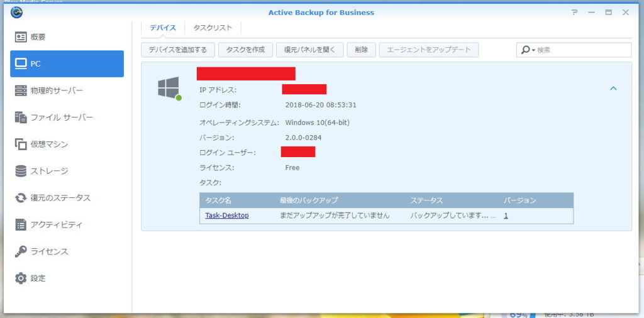The width and height of the screenshot is (644, 318).
Task: Click the 削除 button
Action: pyautogui.click(x=362, y=50)
